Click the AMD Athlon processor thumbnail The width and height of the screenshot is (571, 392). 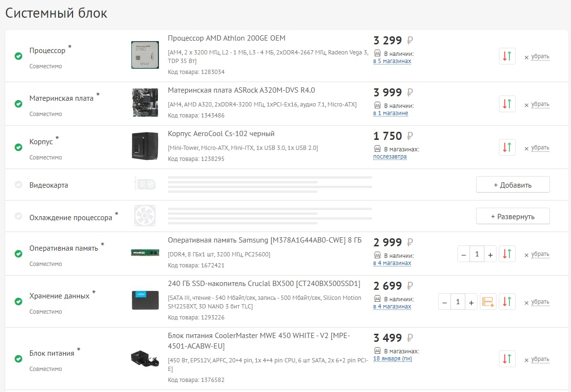(x=145, y=55)
